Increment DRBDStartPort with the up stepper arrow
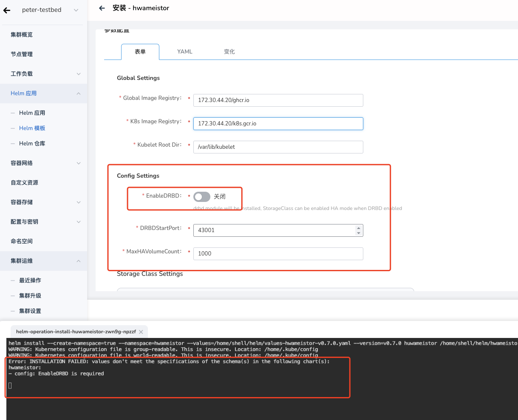 click(x=359, y=227)
